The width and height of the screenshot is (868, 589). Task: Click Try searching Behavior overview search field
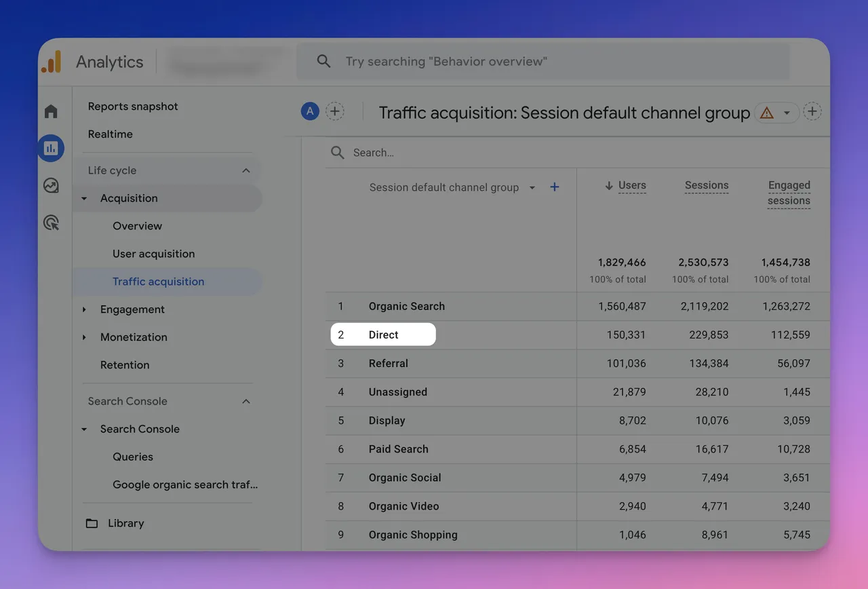pyautogui.click(x=542, y=62)
